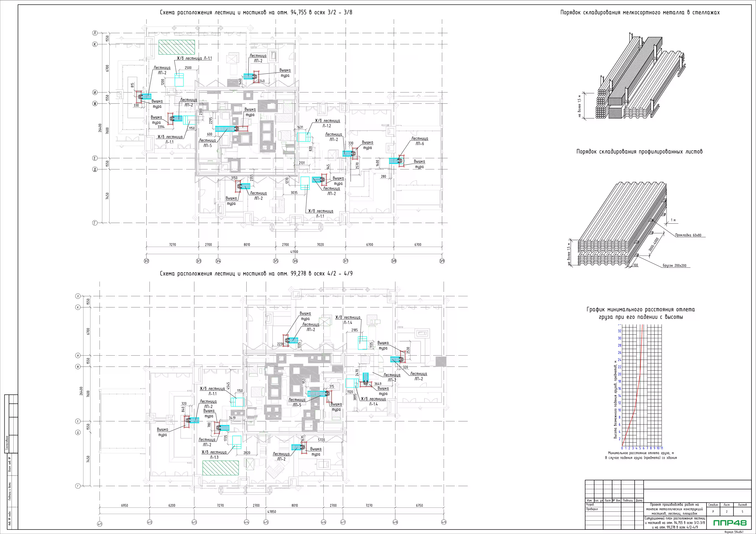Select the '3895' dimension value
The image size is (756, 534).
[355, 397]
